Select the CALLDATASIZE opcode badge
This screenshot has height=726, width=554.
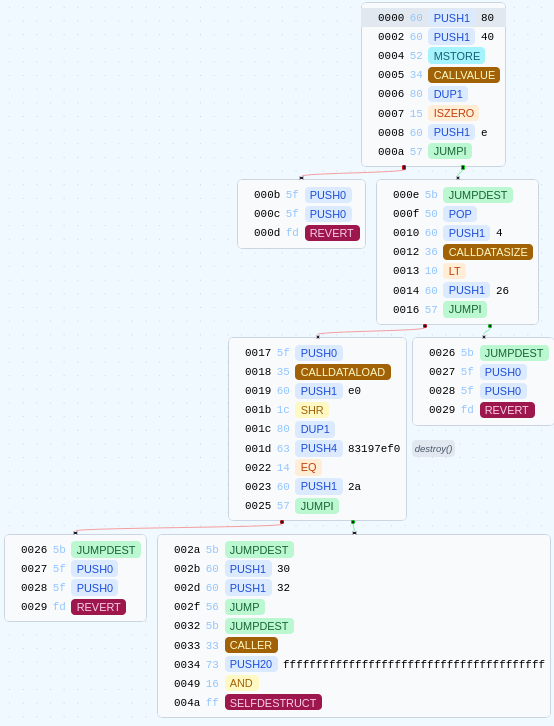click(x=488, y=252)
